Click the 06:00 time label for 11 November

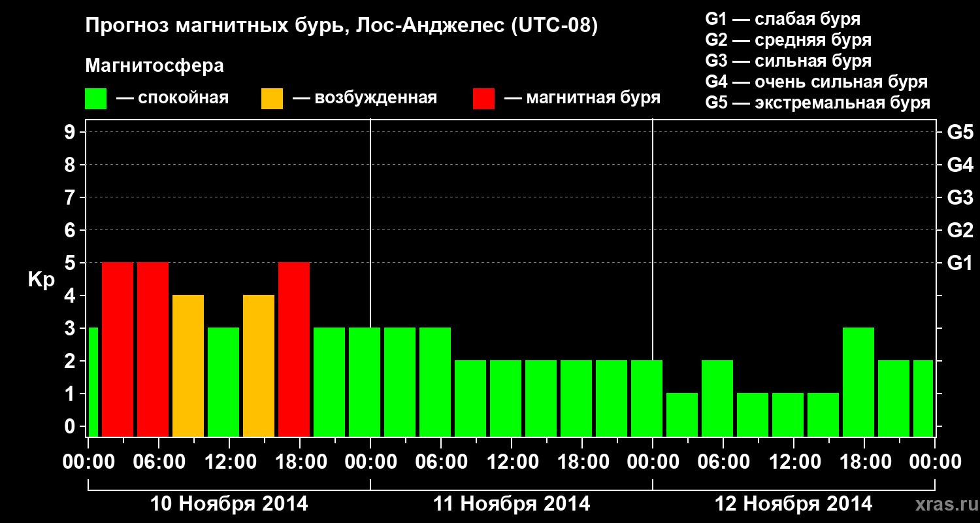point(441,462)
